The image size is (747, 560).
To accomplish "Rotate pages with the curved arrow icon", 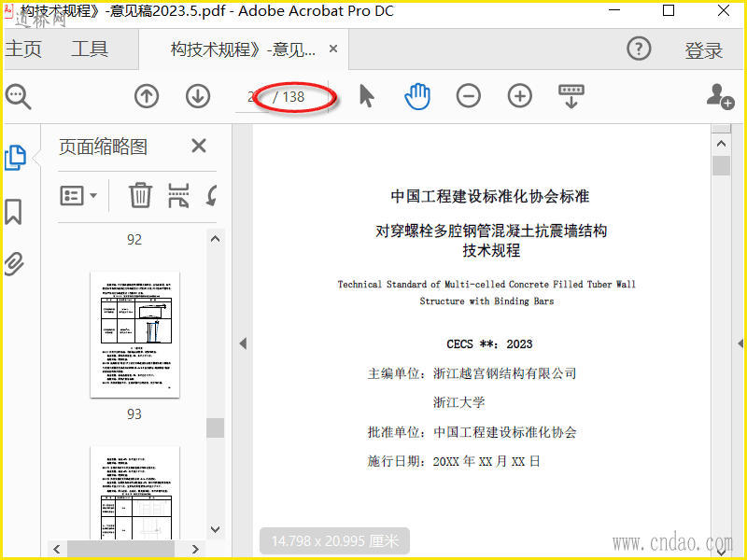I will [x=213, y=195].
